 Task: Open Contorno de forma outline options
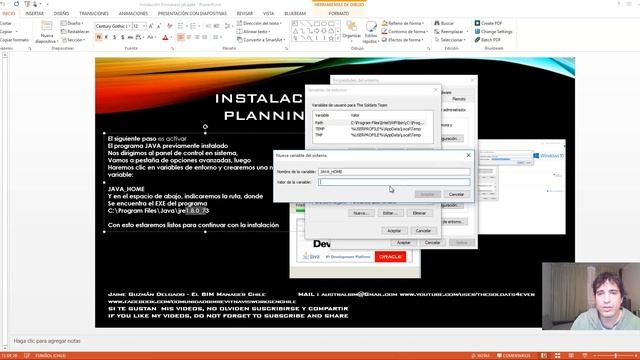pos(404,31)
